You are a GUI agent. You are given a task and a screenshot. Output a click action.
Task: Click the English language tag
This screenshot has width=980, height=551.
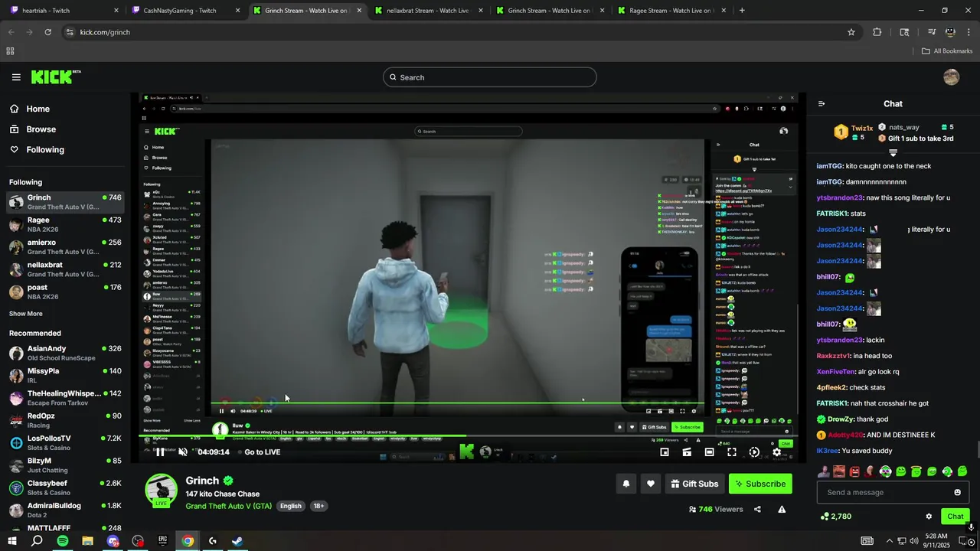tap(290, 506)
